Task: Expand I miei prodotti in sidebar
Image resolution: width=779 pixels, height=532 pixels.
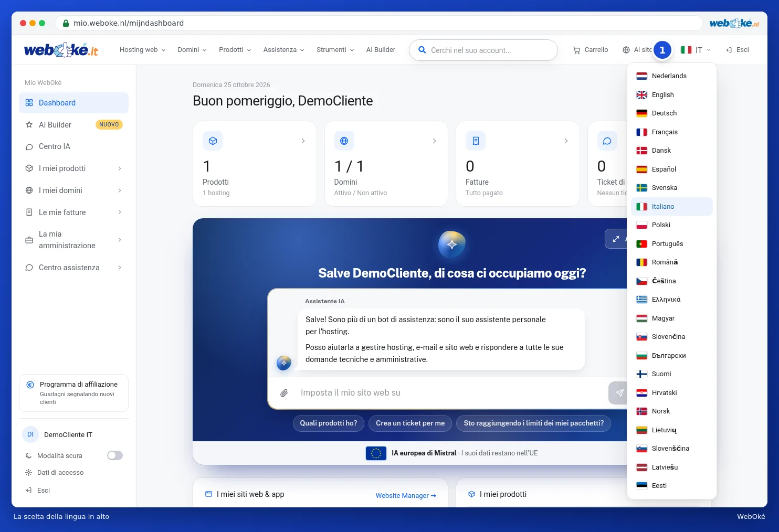Action: (x=73, y=168)
